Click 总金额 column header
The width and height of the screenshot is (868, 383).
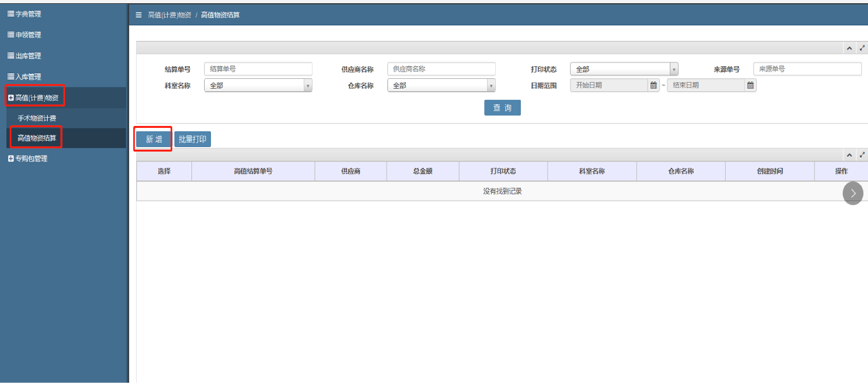coord(423,171)
